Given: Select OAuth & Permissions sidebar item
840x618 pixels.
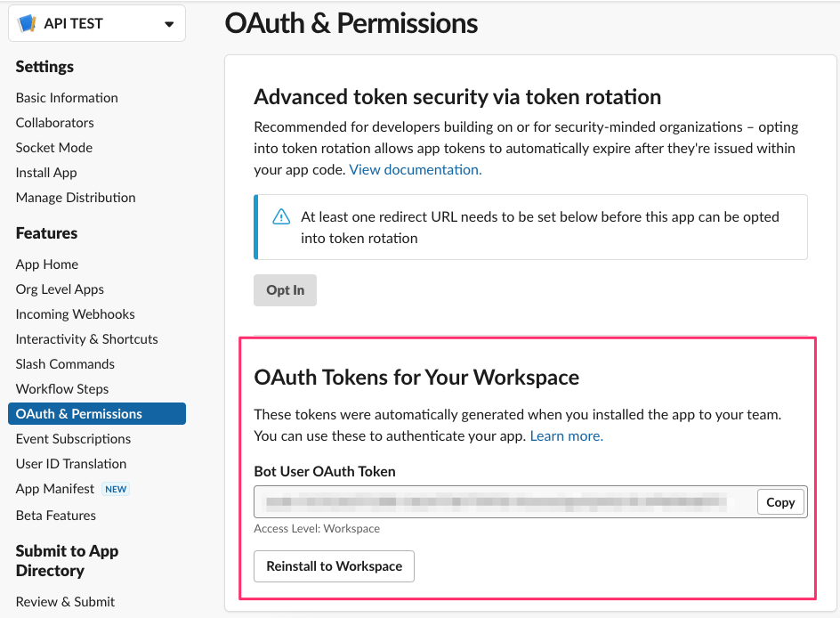Looking at the screenshot, I should pyautogui.click(x=79, y=414).
